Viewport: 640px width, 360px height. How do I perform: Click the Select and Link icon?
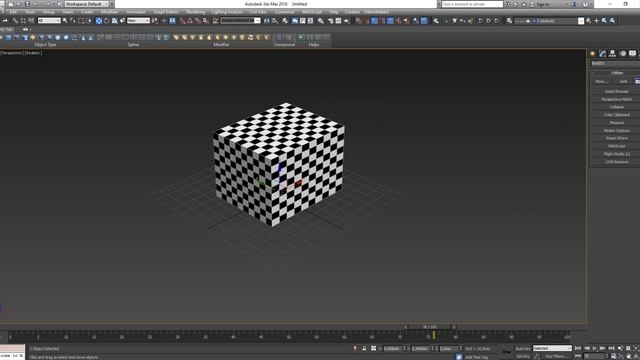pos(15,20)
